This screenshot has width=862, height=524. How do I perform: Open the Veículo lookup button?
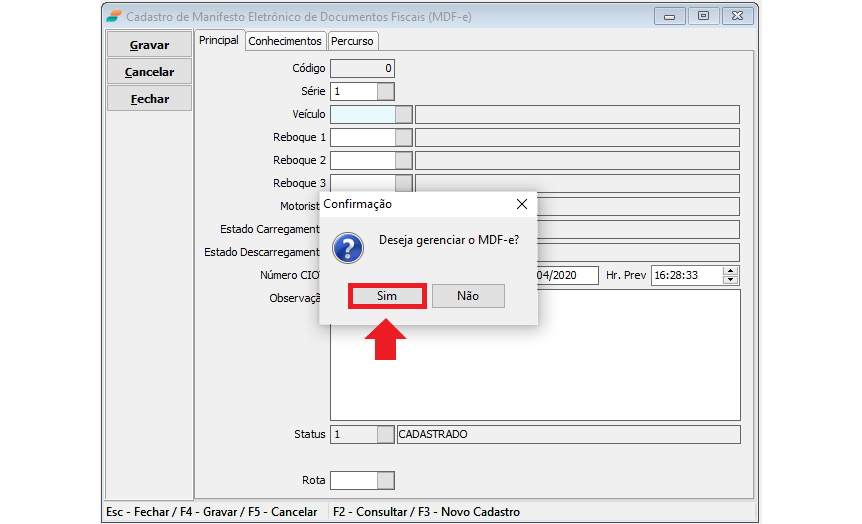(403, 114)
